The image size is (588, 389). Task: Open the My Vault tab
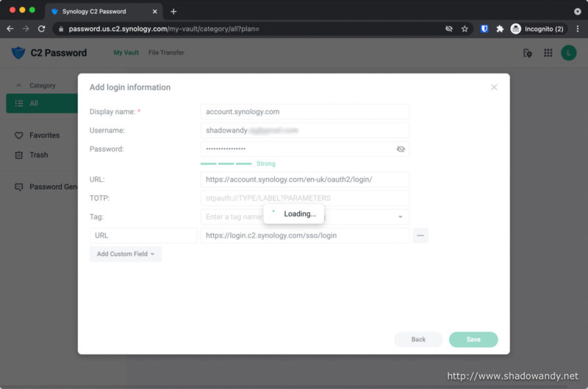pos(126,52)
